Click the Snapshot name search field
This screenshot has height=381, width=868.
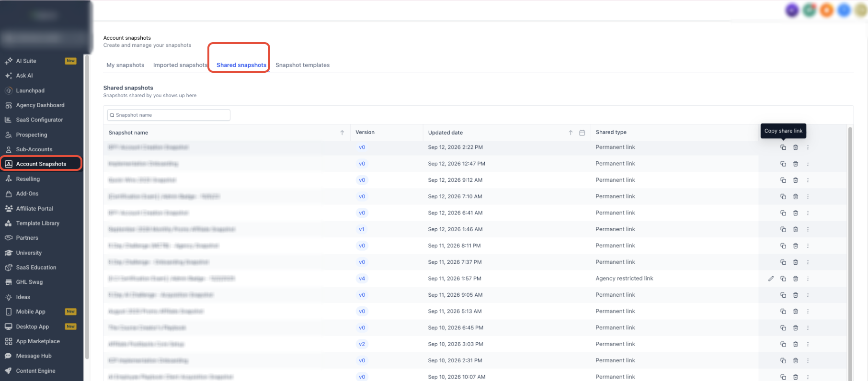(169, 115)
